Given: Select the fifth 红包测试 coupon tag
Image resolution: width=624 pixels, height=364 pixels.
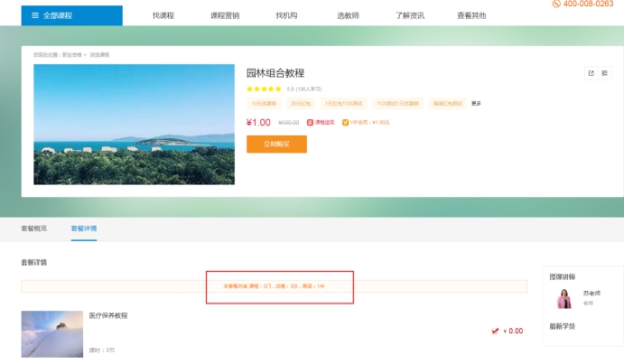Looking at the screenshot, I should point(448,104).
